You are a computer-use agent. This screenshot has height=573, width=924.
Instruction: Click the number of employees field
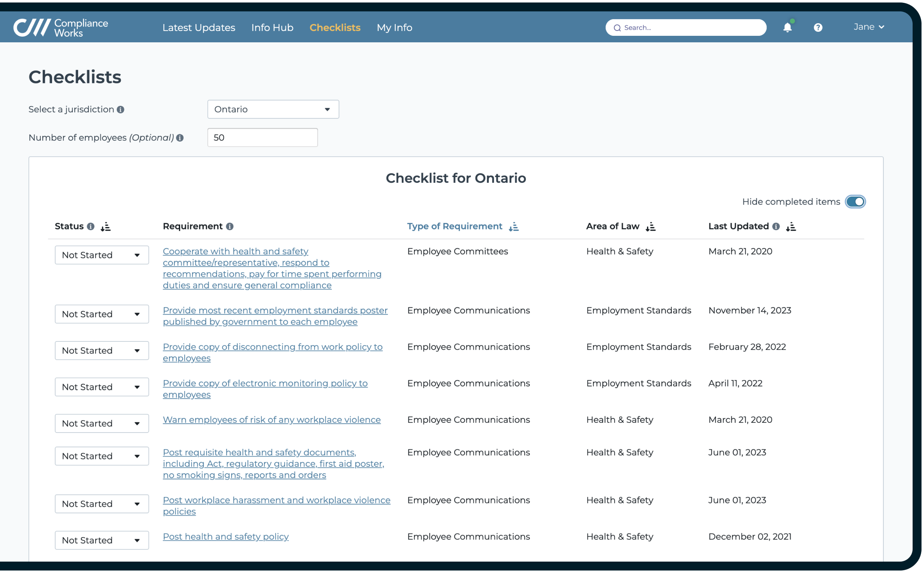(x=262, y=138)
